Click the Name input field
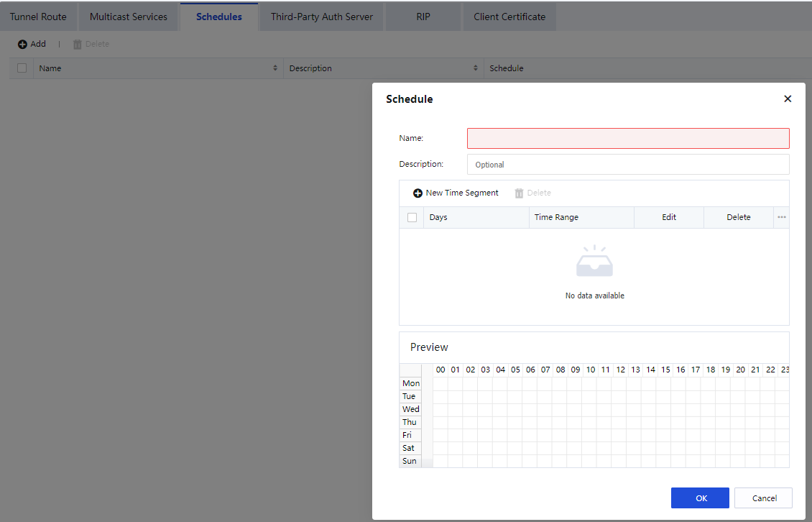Screen dimensions: 812x522 click(628, 138)
